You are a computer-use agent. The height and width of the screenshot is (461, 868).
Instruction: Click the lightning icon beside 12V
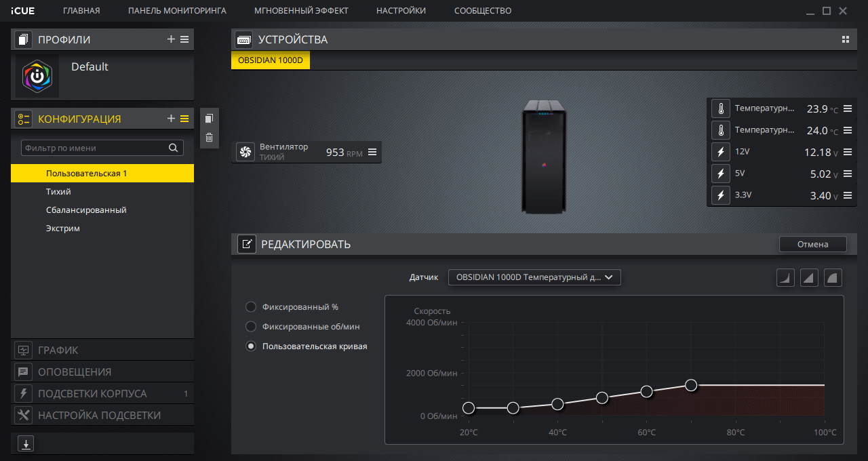click(x=721, y=152)
